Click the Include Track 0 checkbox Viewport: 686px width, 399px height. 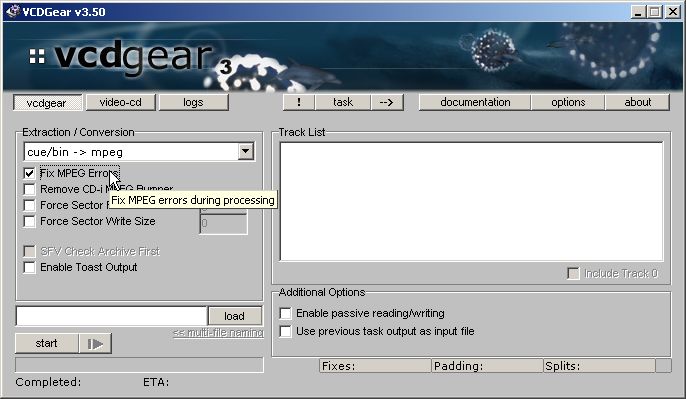click(573, 273)
